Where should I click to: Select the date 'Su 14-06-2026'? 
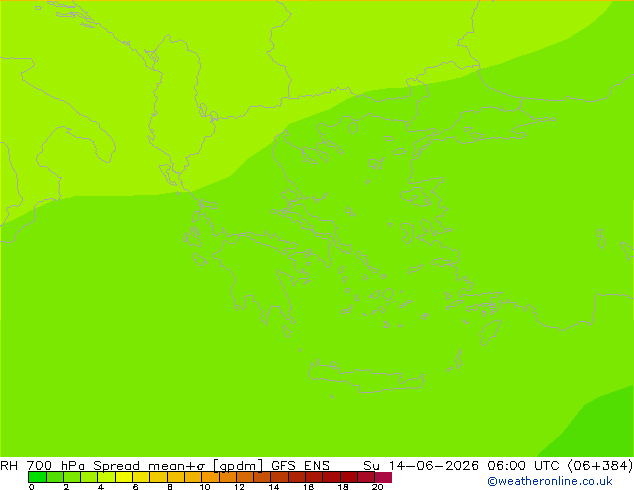(x=421, y=466)
